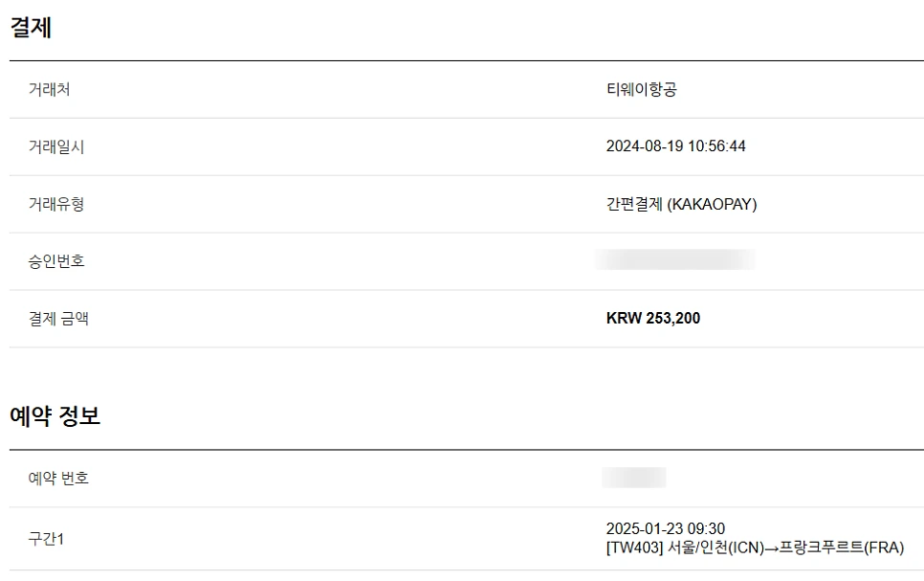Click the 결제 금액 table row
The width and height of the screenshot is (924, 581).
pos(467,319)
